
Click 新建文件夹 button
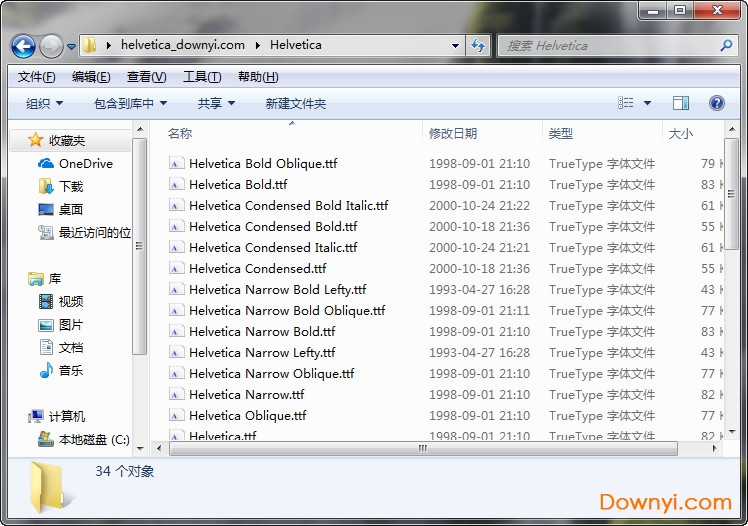pyautogui.click(x=296, y=103)
